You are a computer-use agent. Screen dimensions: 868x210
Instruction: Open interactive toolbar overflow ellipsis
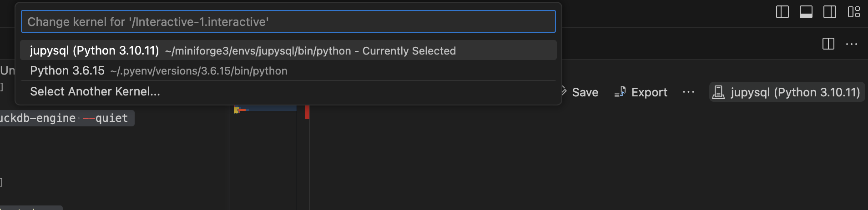[689, 92]
